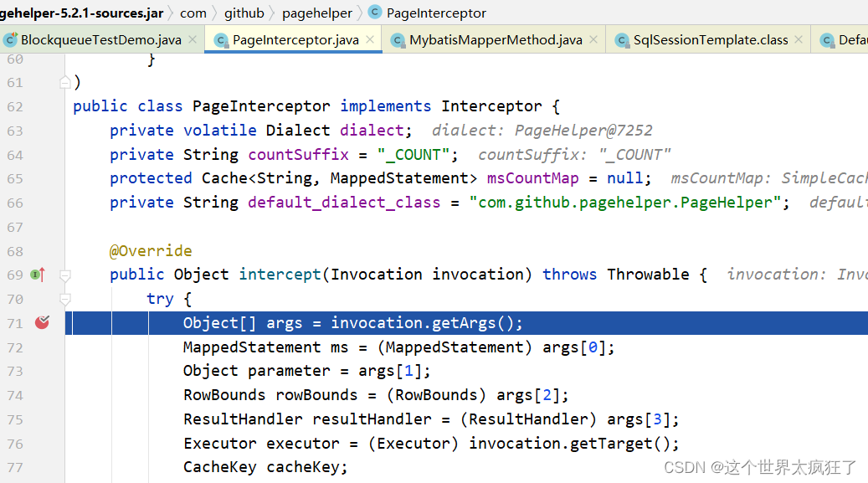The image size is (868, 483).
Task: Collapse the intercept method fold on line 69
Action: coord(64,275)
